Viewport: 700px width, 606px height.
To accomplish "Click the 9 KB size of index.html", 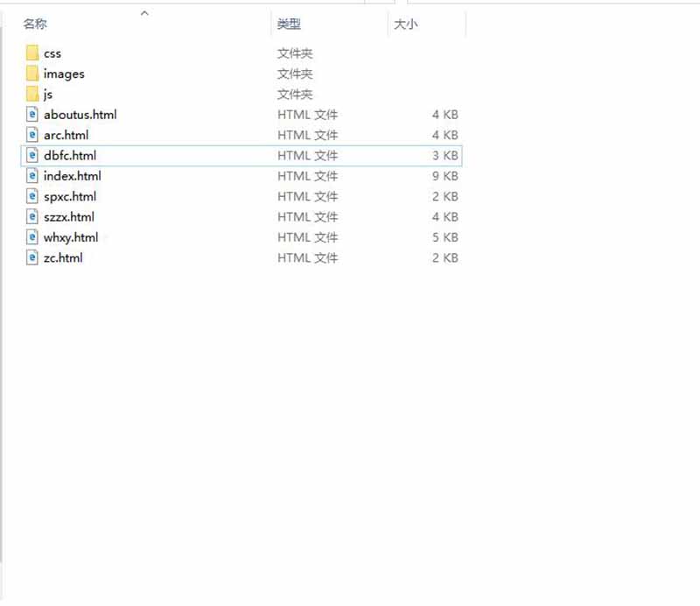I will pos(445,176).
